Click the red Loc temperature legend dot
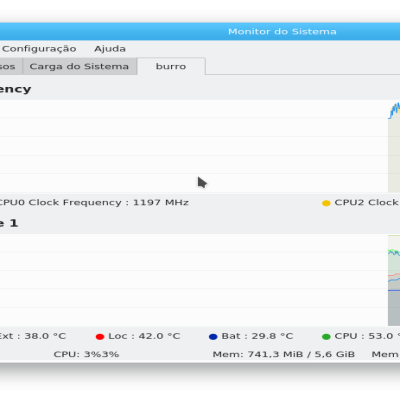 tap(100, 337)
